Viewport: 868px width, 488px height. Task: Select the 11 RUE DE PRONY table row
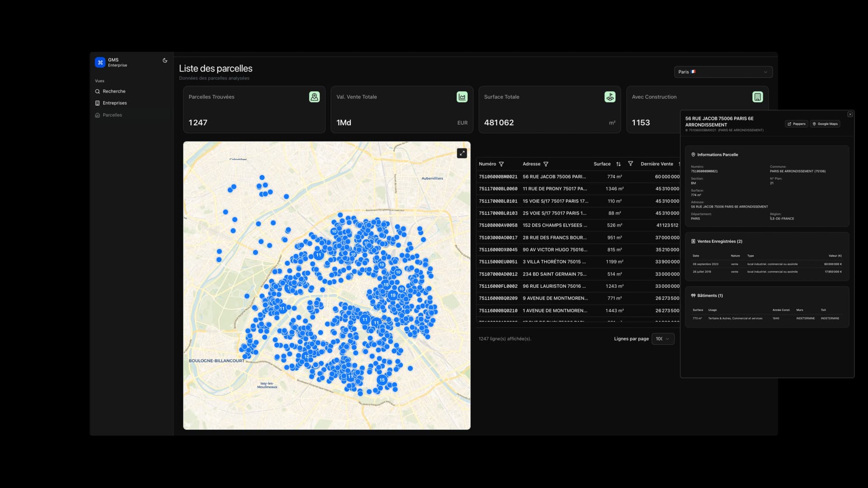click(555, 189)
